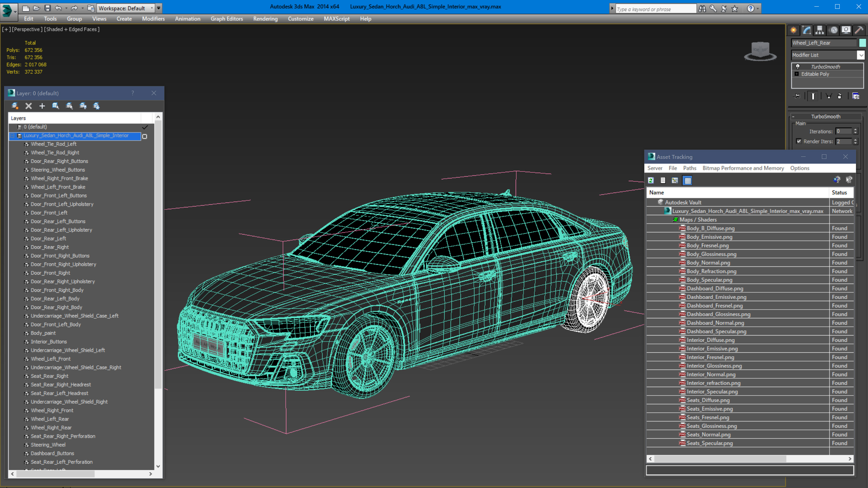Click Hide/Unhide All Layers icon
868x488 pixels.
[83, 106]
